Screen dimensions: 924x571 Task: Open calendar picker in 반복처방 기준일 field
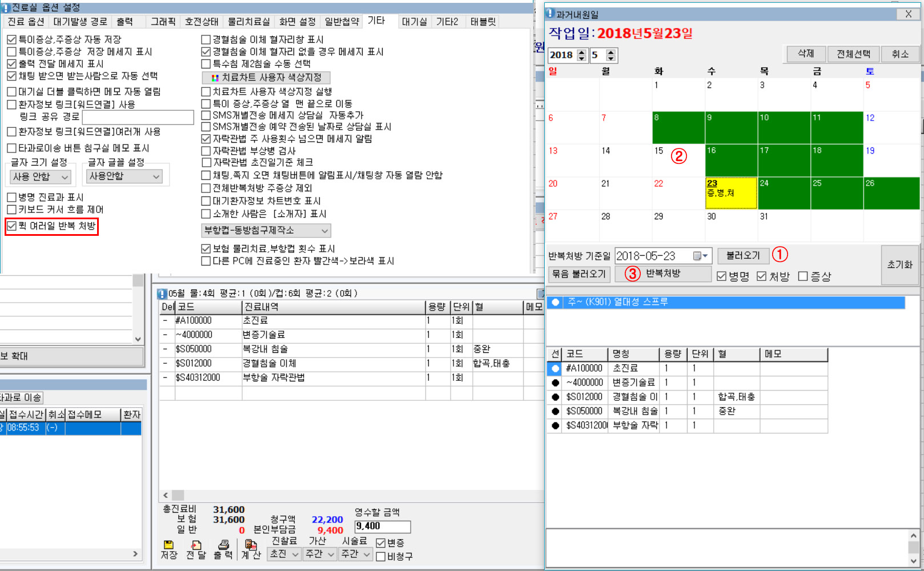tap(700, 256)
